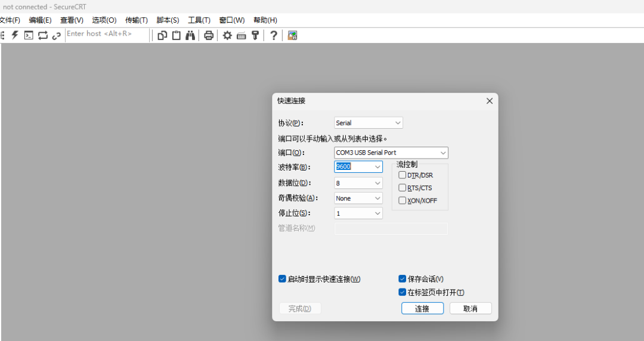This screenshot has width=644, height=341.
Task: Click the 连接 button
Action: [x=422, y=309]
